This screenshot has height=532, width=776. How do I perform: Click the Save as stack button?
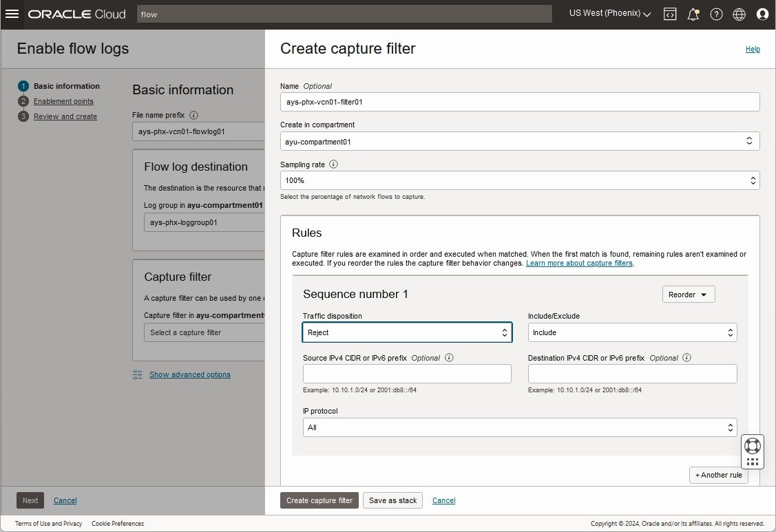point(392,500)
